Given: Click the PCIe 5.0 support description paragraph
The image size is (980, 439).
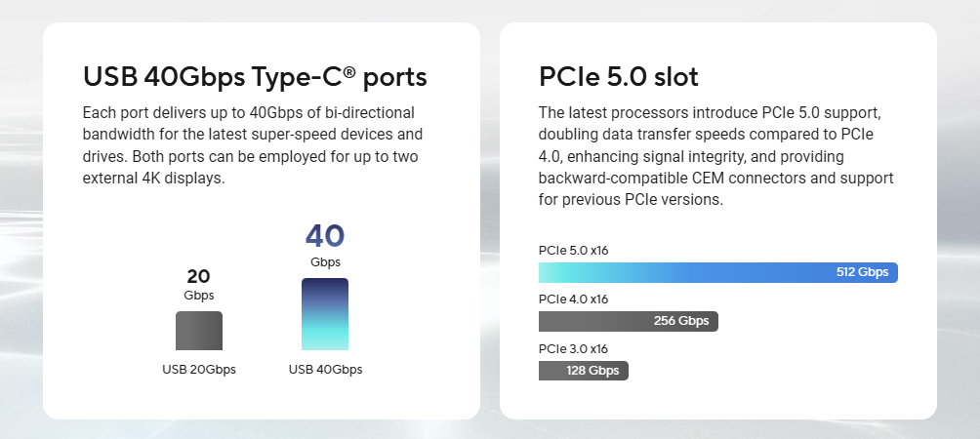Looking at the screenshot, I should (x=716, y=156).
